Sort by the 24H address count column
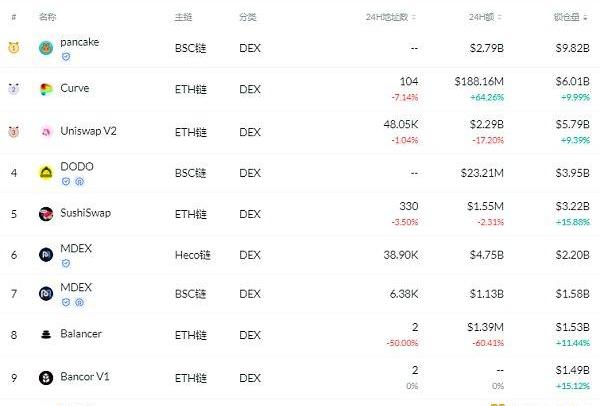Screen dimensions: 600x406 [x=390, y=17]
